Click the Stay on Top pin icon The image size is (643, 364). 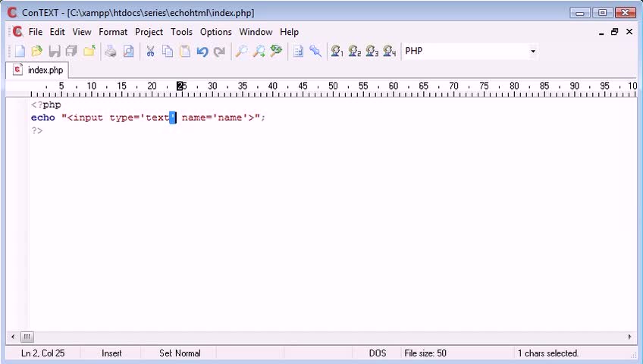[315, 52]
